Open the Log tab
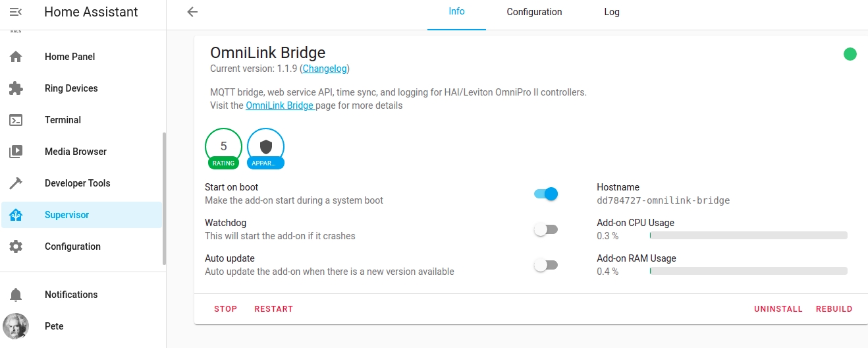This screenshot has height=348, width=868. [x=612, y=12]
